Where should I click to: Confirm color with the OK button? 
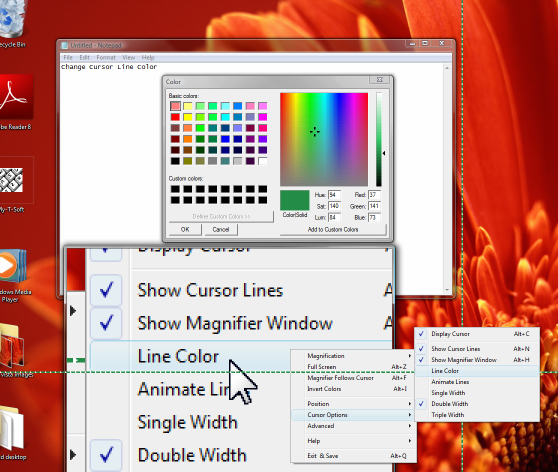coord(185,230)
